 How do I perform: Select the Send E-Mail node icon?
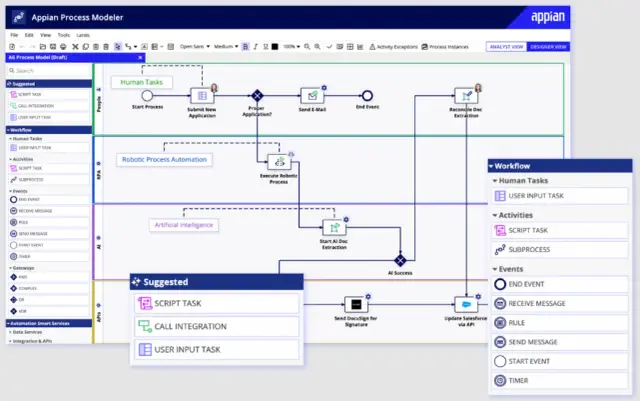tap(313, 96)
